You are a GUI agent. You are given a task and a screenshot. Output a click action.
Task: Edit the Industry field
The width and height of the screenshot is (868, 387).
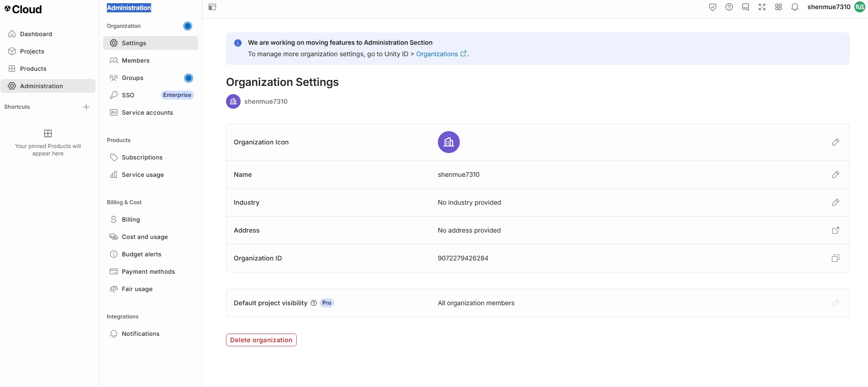click(836, 202)
